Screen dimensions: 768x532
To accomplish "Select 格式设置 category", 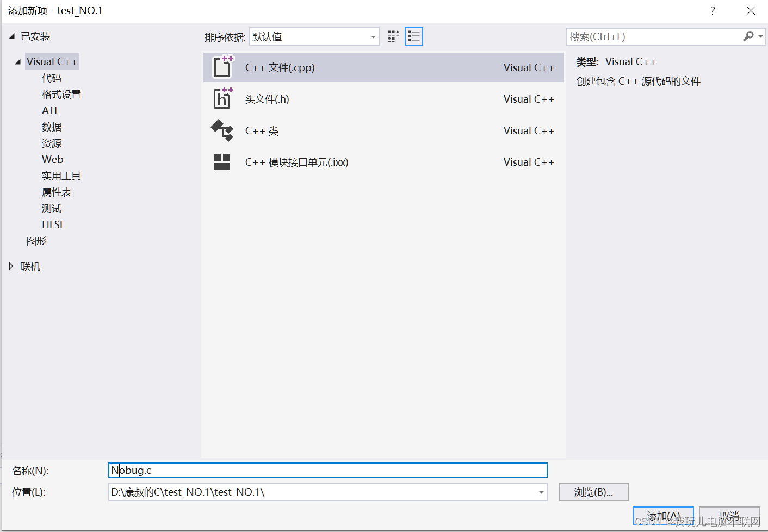I will [61, 95].
